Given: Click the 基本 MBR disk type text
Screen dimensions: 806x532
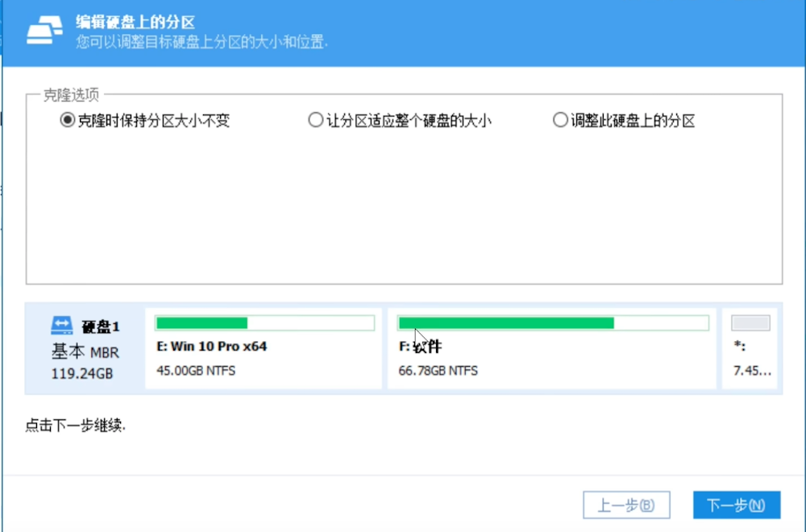Looking at the screenshot, I should coord(85,351).
